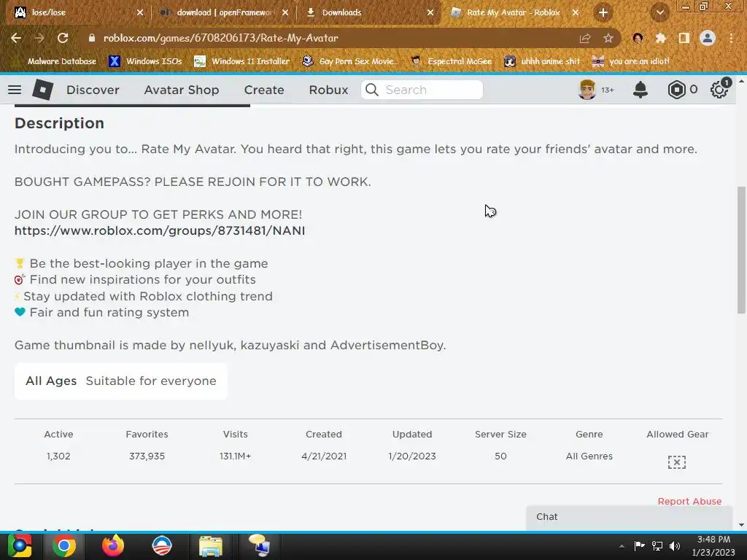Go to the Avatar Shop

(182, 90)
